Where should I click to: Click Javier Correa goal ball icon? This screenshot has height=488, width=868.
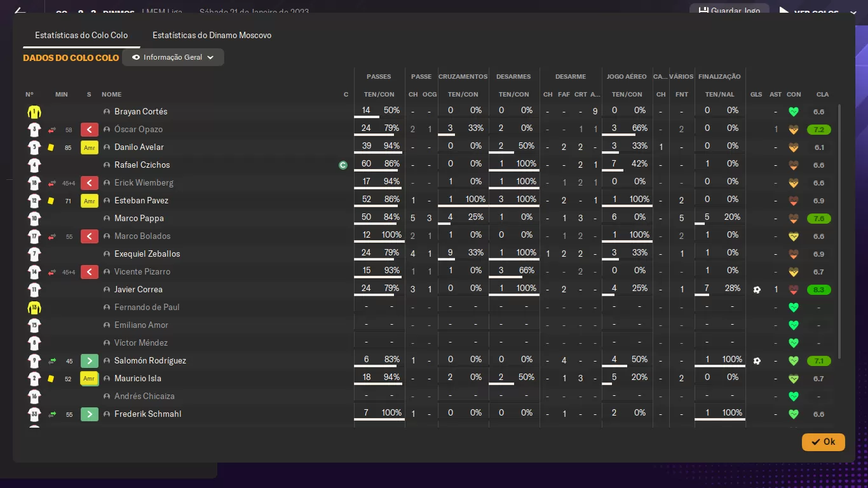click(x=757, y=290)
